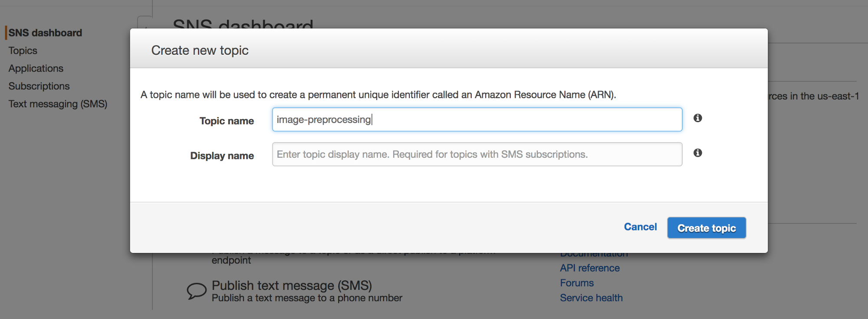Cancel the Create new topic dialog
868x319 pixels.
(x=640, y=227)
